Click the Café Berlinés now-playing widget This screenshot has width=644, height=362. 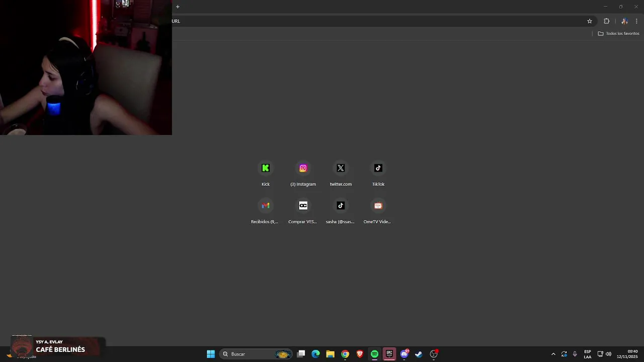(58, 347)
